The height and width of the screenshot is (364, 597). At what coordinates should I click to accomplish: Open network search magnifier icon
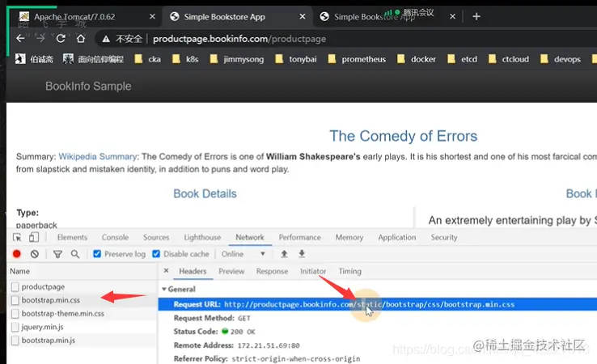[75, 254]
